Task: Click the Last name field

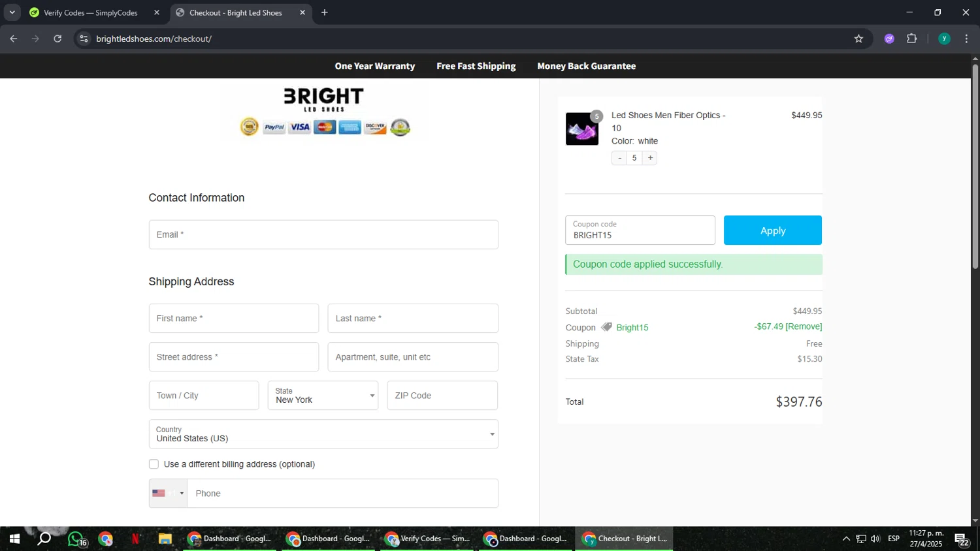Action: 413,319
